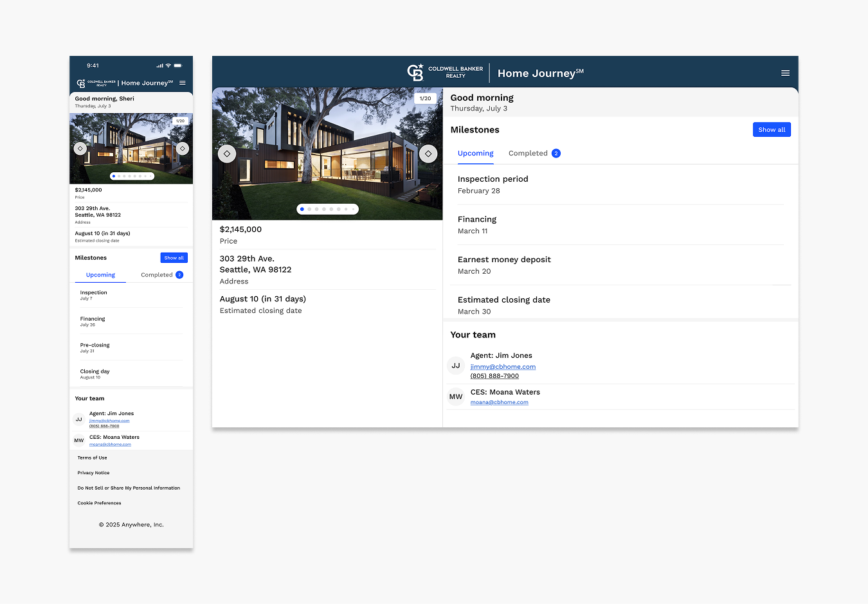The height and width of the screenshot is (604, 868).
Task: Open Terms of Use footer link
Action: click(x=93, y=458)
